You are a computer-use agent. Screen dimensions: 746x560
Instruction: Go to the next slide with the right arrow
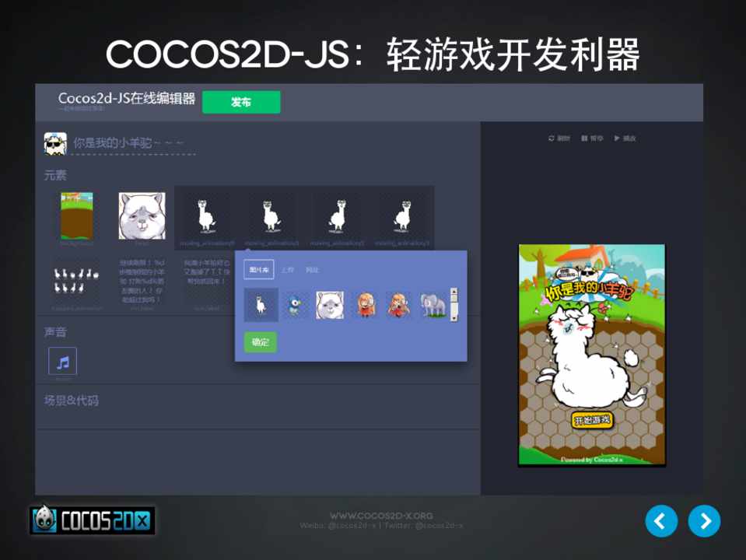coord(704,521)
